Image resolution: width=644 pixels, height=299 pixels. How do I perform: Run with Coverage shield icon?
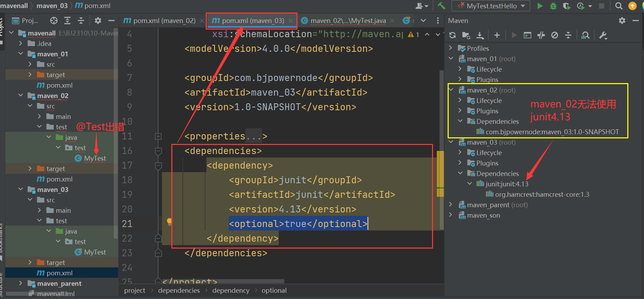pyautogui.click(x=566, y=6)
